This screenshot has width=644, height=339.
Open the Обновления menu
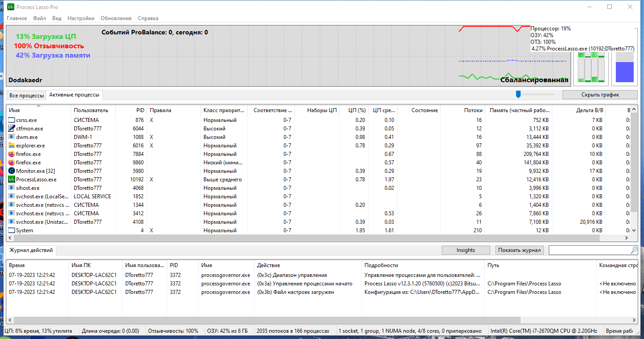coord(116,18)
